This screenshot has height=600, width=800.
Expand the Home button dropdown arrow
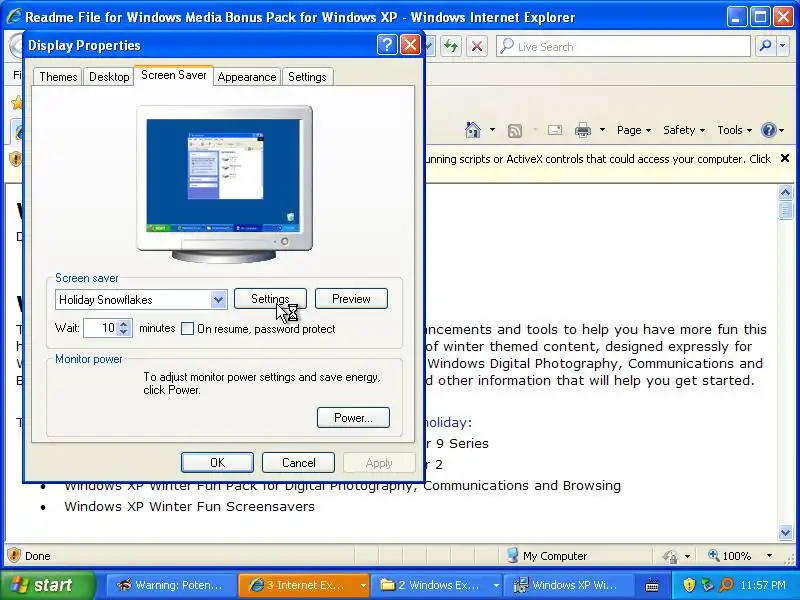[x=492, y=130]
